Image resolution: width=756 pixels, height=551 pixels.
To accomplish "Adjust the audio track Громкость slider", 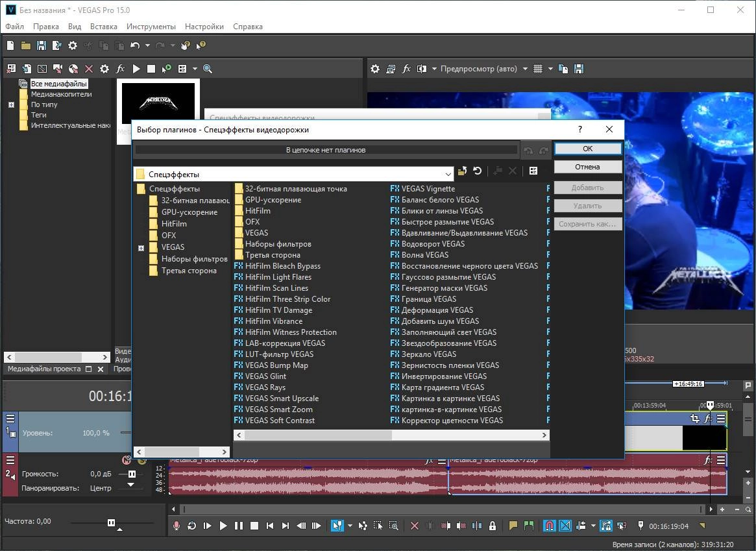I will tap(132, 474).
